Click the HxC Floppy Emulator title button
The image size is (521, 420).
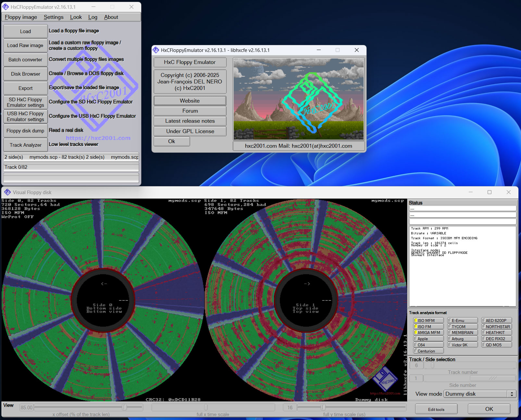(x=190, y=62)
